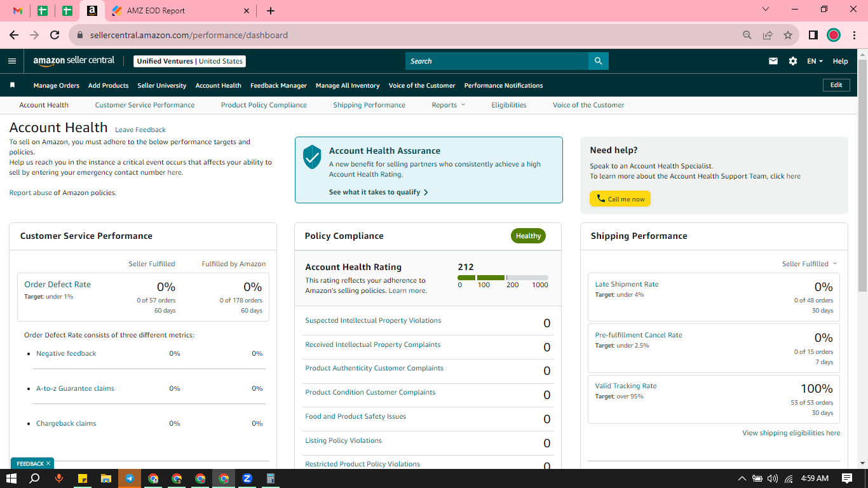Open the Chrome tab search chevron

[x=766, y=10]
